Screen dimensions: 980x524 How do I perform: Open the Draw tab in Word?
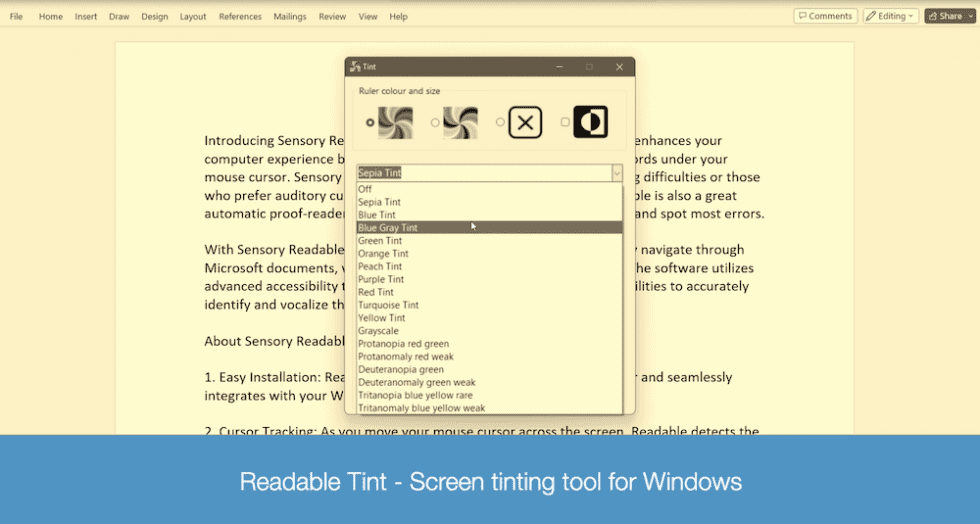click(119, 16)
